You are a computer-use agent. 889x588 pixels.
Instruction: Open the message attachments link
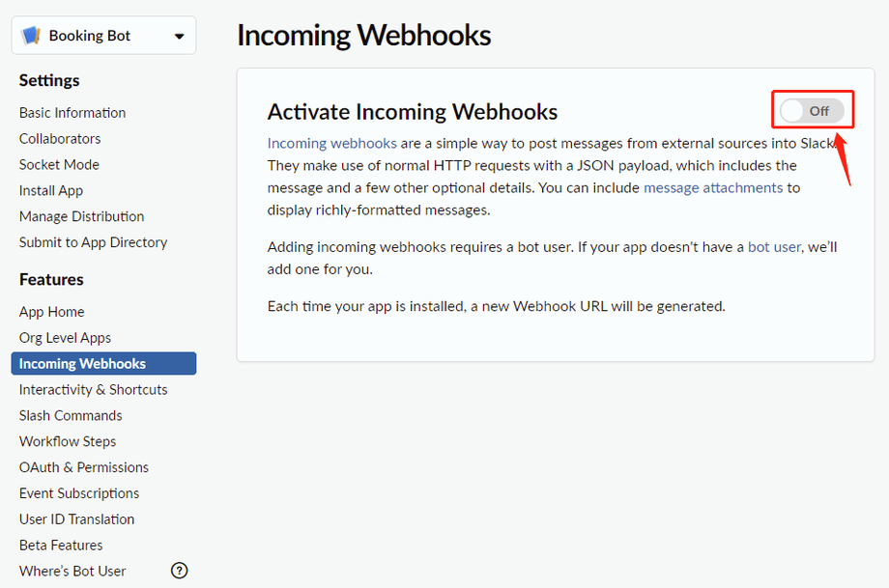tap(713, 187)
